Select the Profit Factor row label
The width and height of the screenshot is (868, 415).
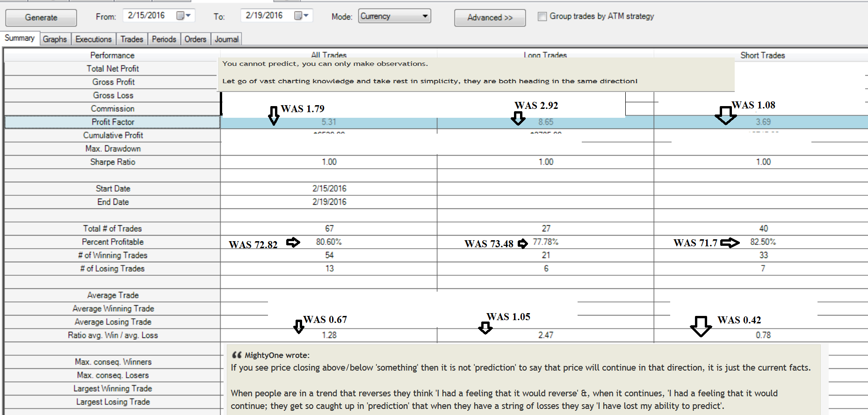[x=113, y=122]
